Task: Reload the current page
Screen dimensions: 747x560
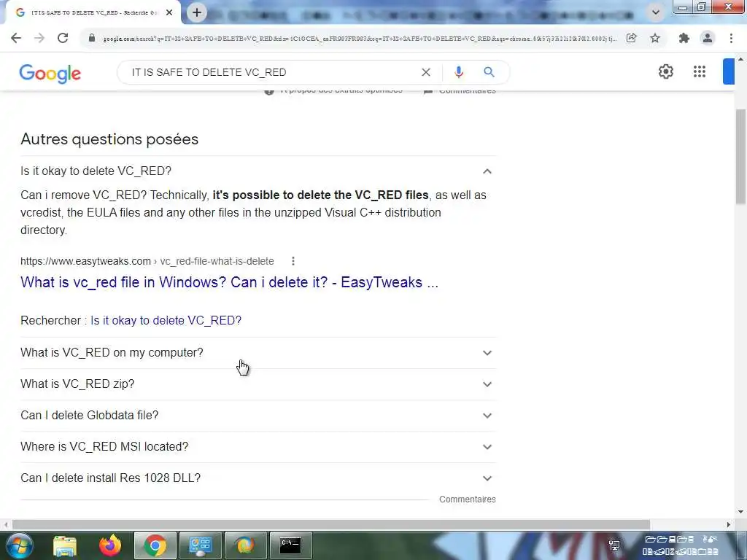Action: (63, 38)
